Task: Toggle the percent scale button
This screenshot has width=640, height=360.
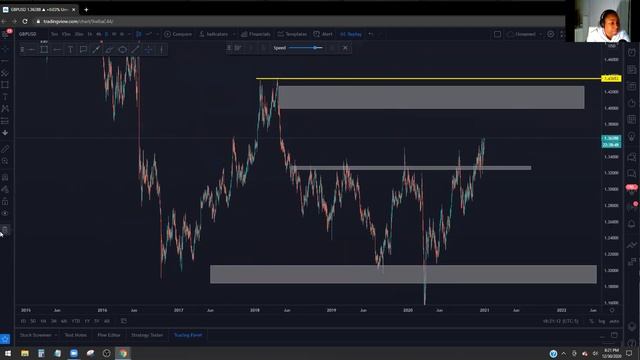Action: coord(591,321)
